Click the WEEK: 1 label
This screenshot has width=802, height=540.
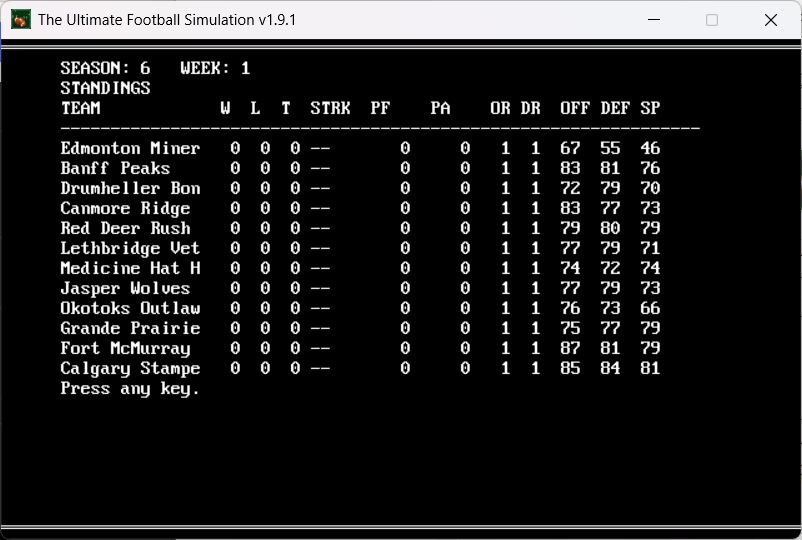(x=215, y=68)
